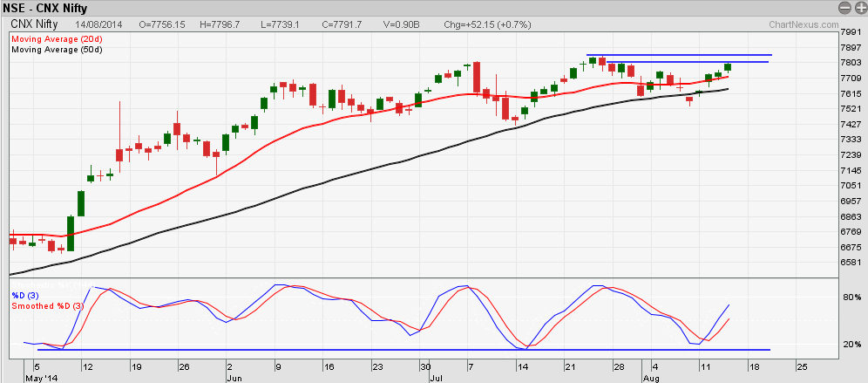Click the 7145 price axis label
The height and width of the screenshot is (383, 868).
[851, 171]
